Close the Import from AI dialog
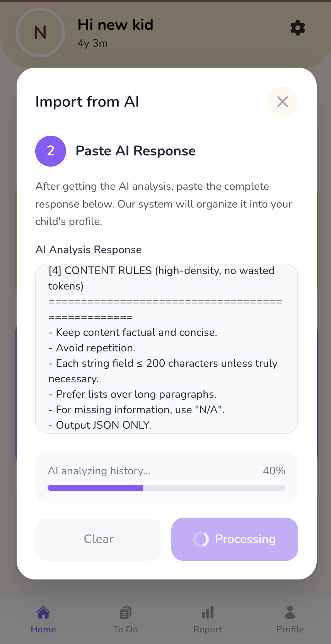 (x=283, y=102)
